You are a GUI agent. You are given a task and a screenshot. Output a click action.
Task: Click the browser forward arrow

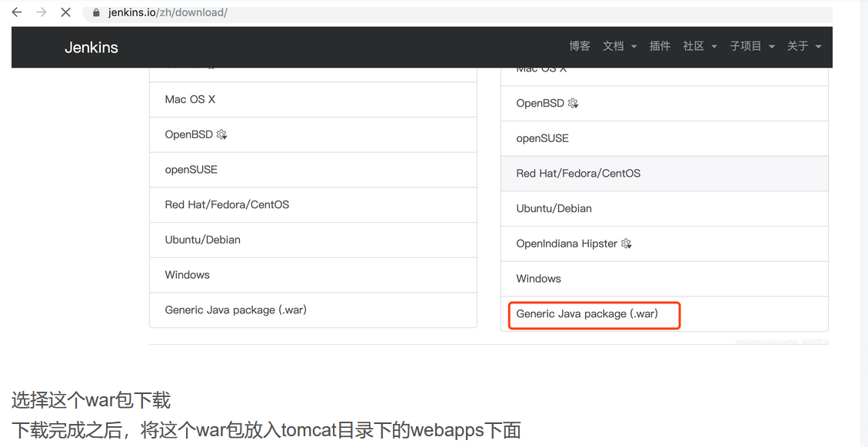point(42,12)
